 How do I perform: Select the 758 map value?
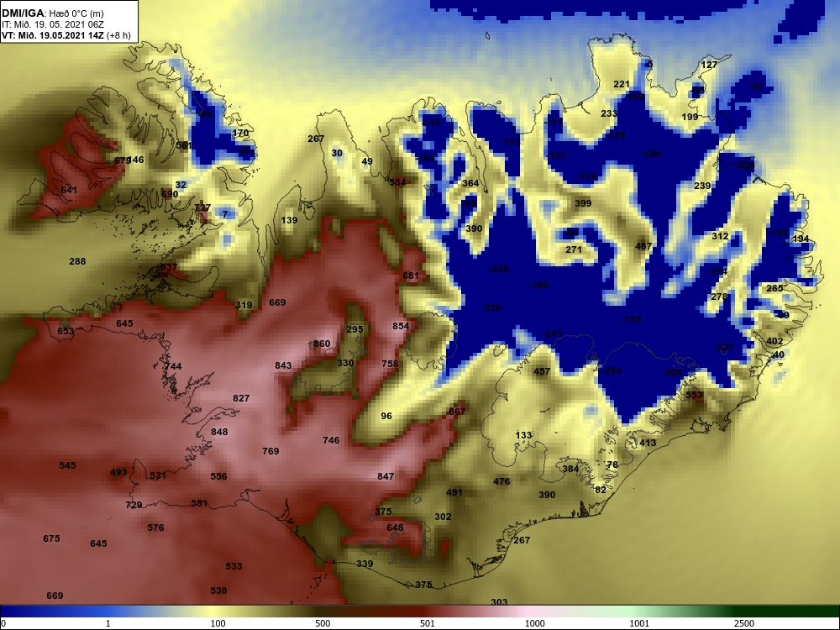390,364
